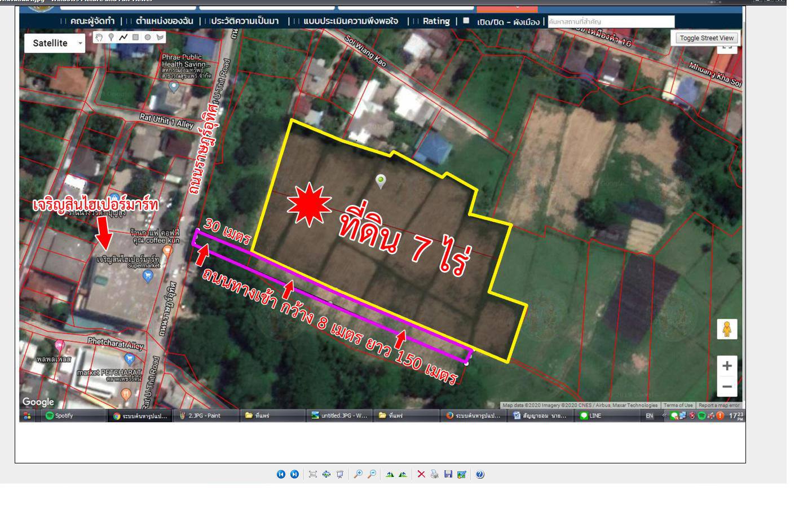Viewport: 812px width, 508px height.
Task: Print the picture using printer icon
Action: (x=434, y=474)
